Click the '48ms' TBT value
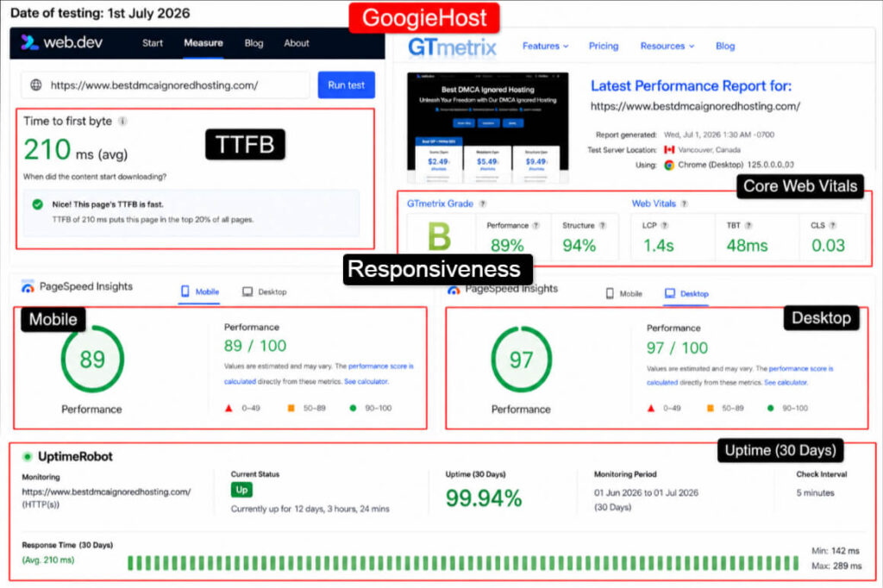Screen dimensions: 883x588 tap(748, 246)
